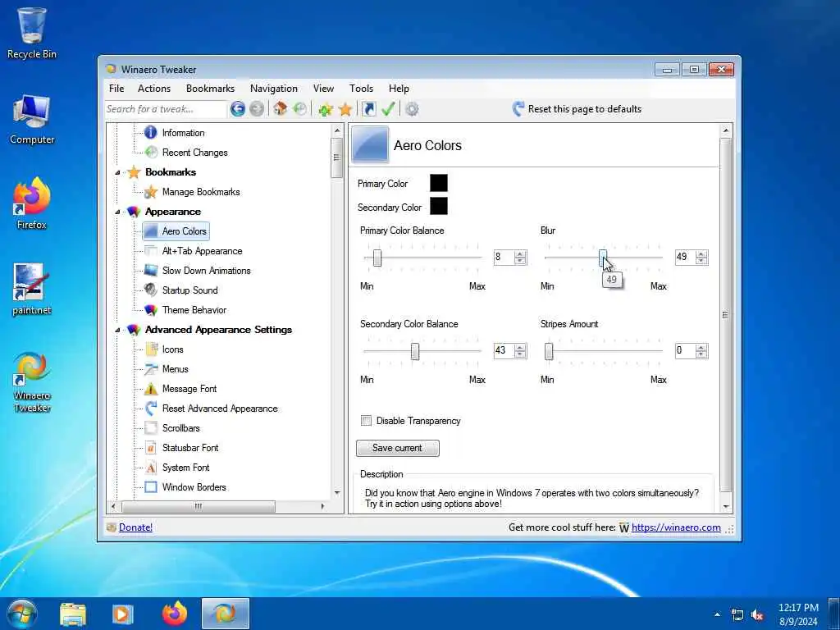Open the Navigation menu
This screenshot has width=840, height=630.
(x=274, y=89)
